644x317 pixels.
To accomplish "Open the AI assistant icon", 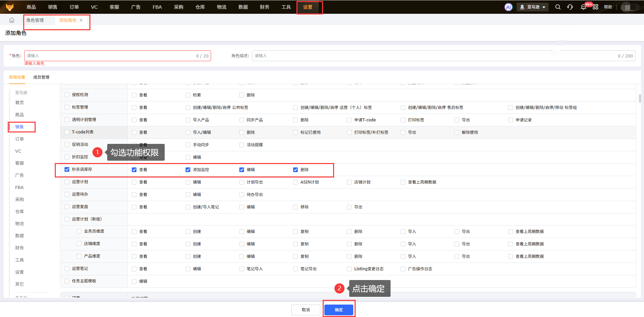I will click(x=508, y=7).
